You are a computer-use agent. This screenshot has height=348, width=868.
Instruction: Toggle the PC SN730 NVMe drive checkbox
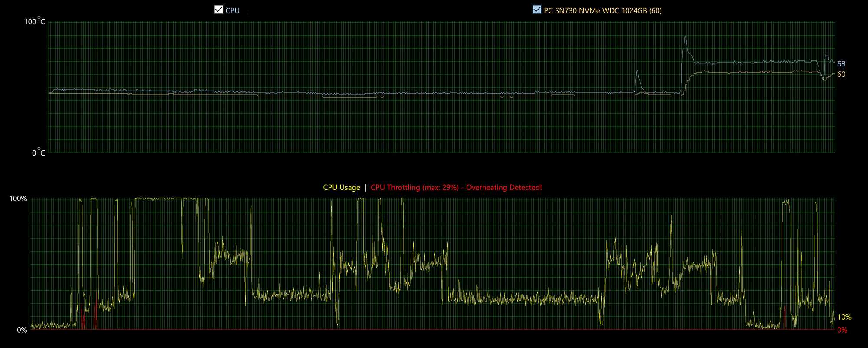tap(537, 10)
